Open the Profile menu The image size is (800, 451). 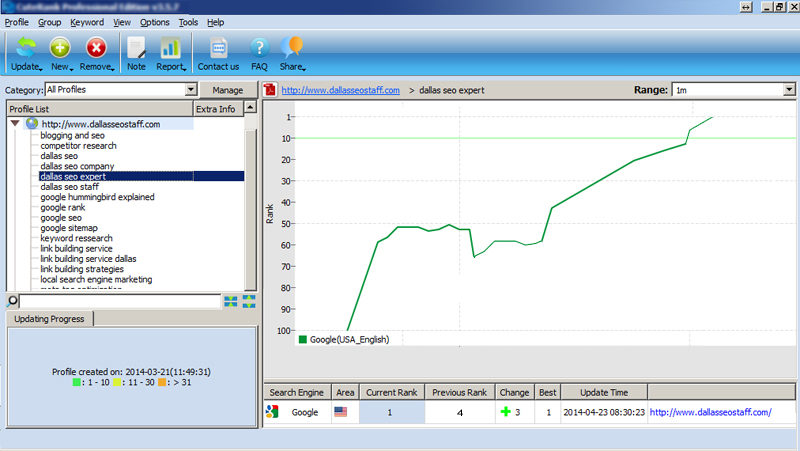point(16,22)
